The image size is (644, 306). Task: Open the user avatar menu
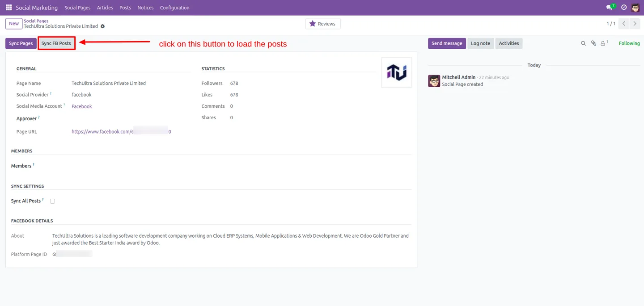tap(636, 8)
